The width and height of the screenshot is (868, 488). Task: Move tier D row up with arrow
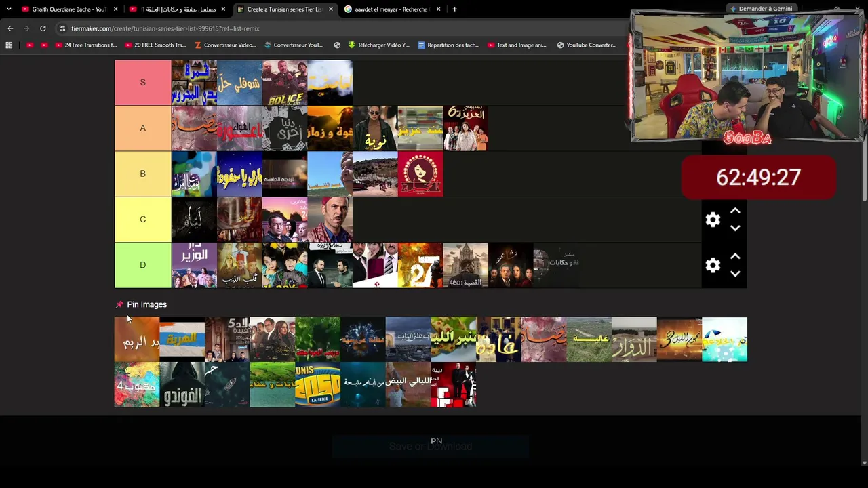pos(735,256)
